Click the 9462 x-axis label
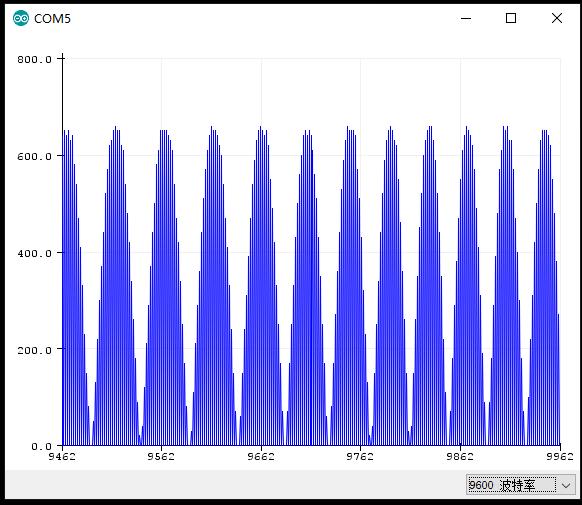Image resolution: width=582 pixels, height=505 pixels. click(62, 456)
